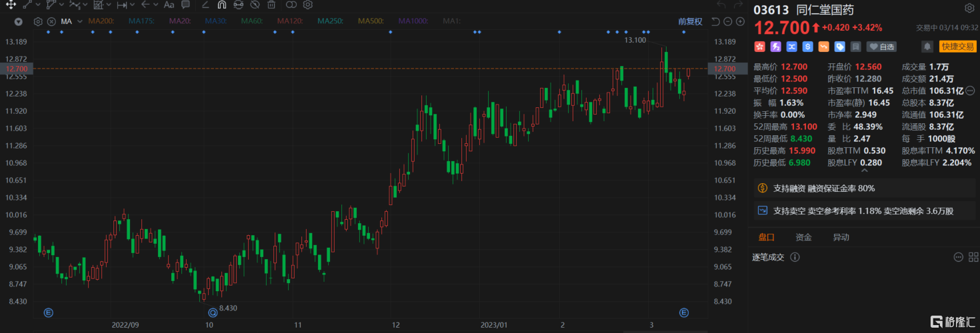Viewport: 980px width, 333px height.
Task: Click the 前复权 adjustment option
Action: click(690, 21)
